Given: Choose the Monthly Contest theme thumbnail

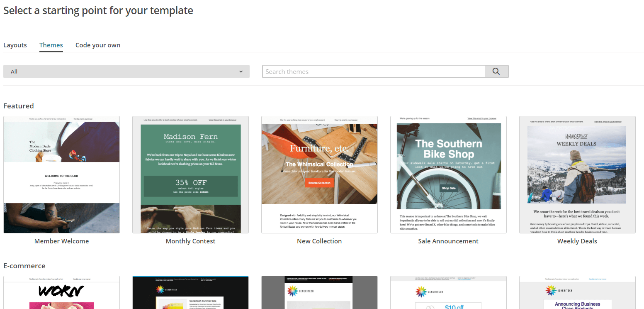Looking at the screenshot, I should pyautogui.click(x=190, y=174).
